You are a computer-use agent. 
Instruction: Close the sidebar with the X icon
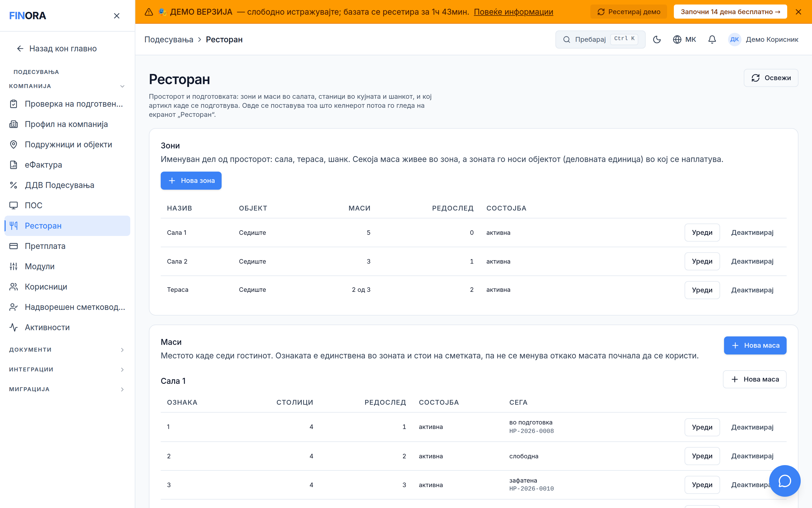[116, 16]
